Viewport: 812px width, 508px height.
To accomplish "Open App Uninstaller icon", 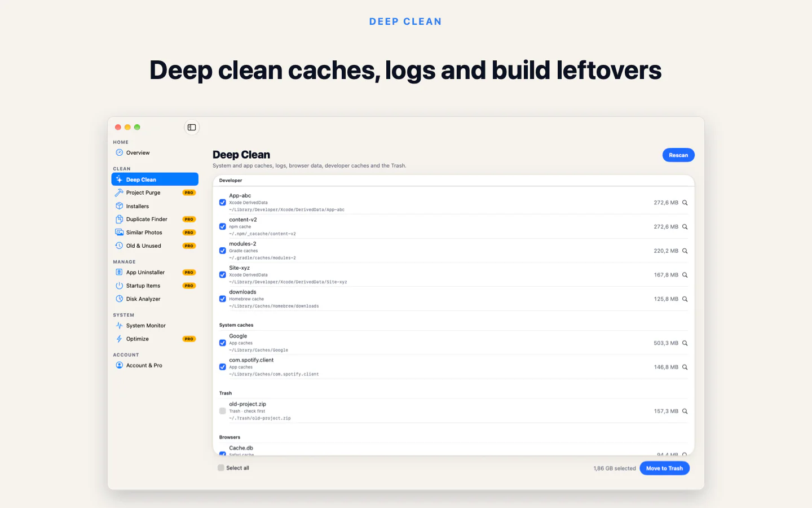I will [120, 273].
